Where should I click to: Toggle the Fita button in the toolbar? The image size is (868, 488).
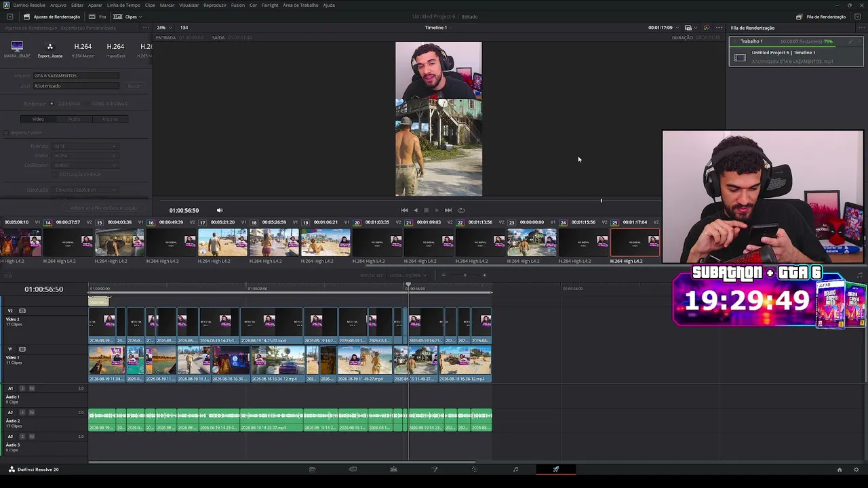(98, 16)
